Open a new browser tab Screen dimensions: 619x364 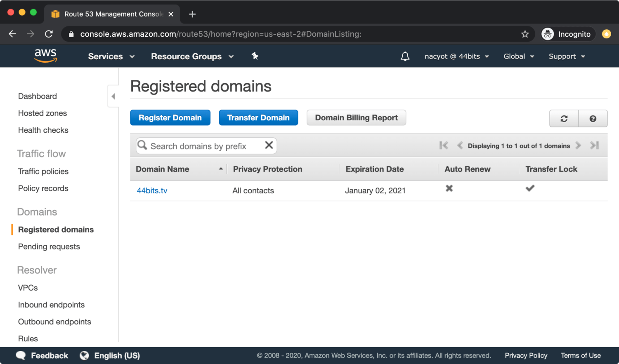192,14
